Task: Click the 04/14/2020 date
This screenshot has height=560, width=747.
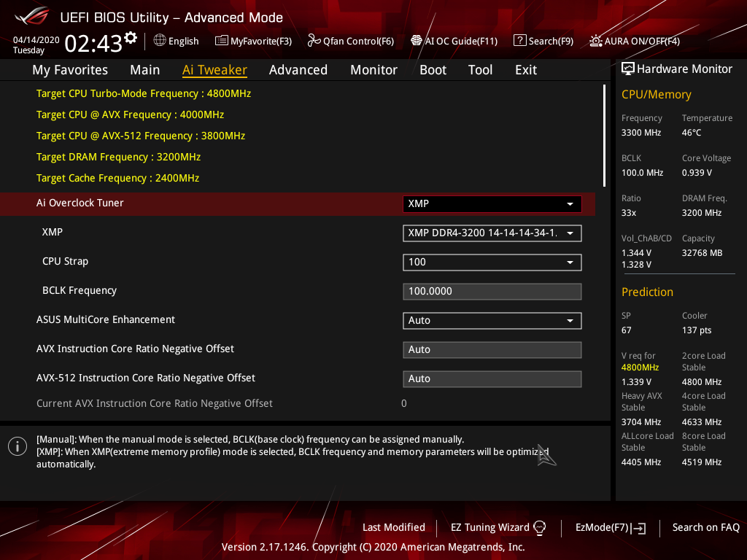Action: (x=36, y=40)
